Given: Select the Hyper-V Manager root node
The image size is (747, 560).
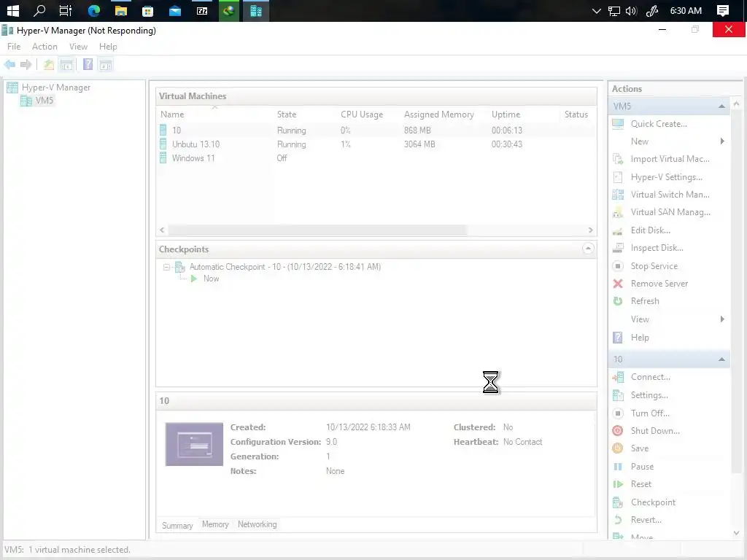Looking at the screenshot, I should click(55, 87).
